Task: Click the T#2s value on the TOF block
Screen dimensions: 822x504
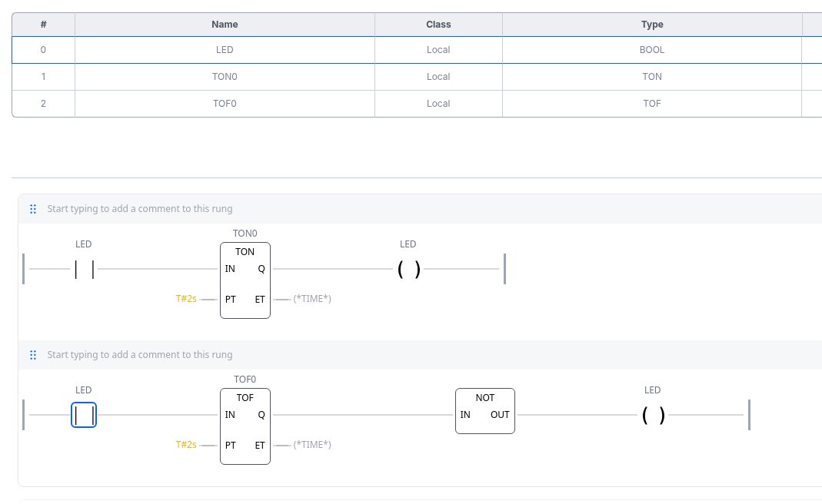Action: click(x=186, y=445)
